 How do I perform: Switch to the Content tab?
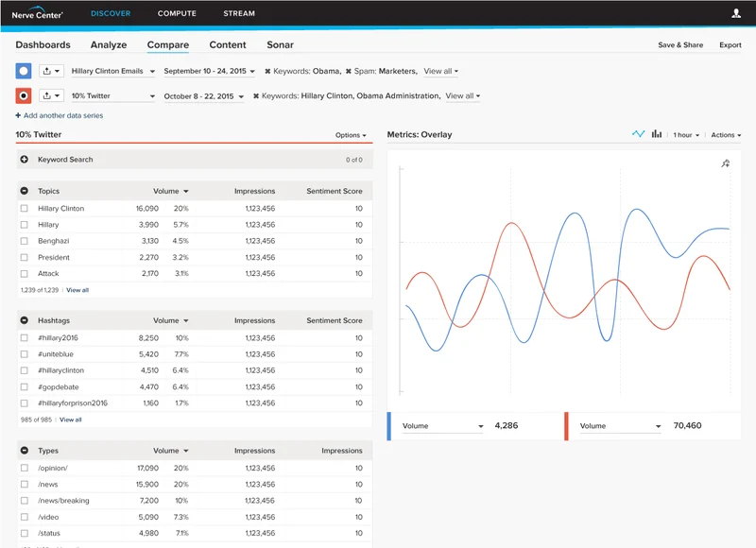pos(228,44)
